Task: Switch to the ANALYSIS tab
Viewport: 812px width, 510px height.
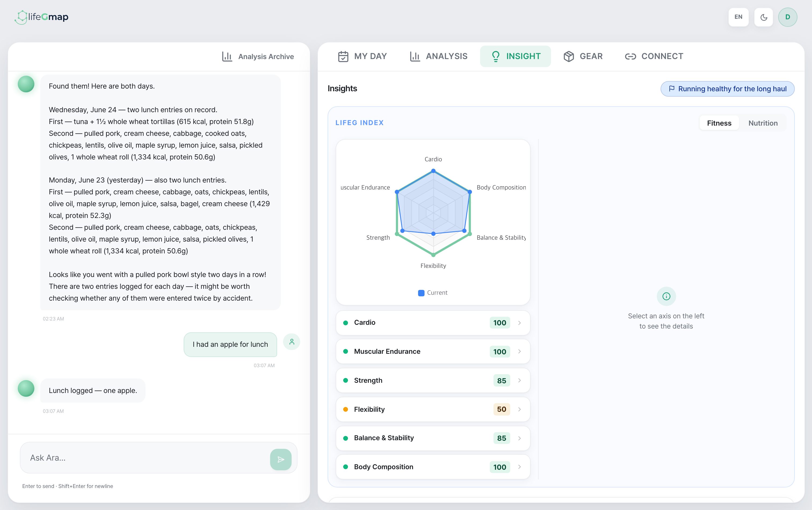Action: tap(438, 56)
